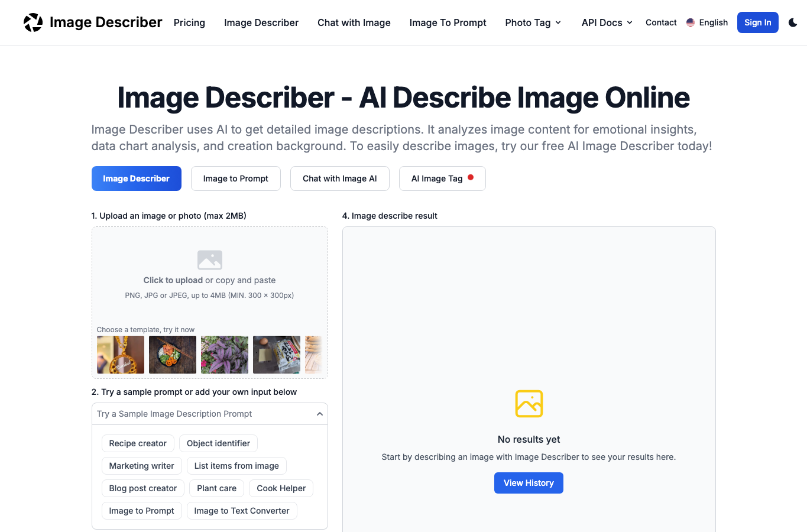
Task: Select the Image to Prompt sample chip
Action: coord(142,511)
